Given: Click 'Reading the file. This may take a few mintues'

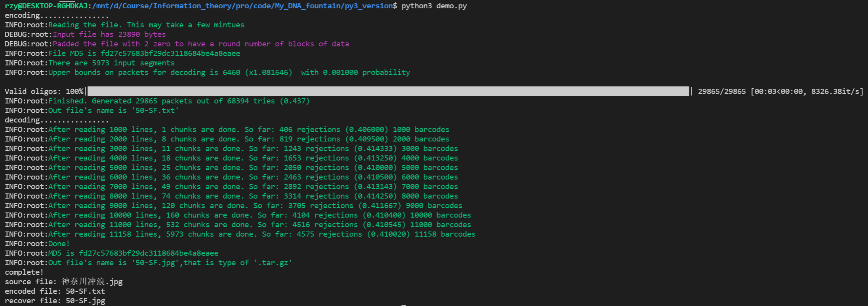Looking at the screenshot, I should point(146,25).
